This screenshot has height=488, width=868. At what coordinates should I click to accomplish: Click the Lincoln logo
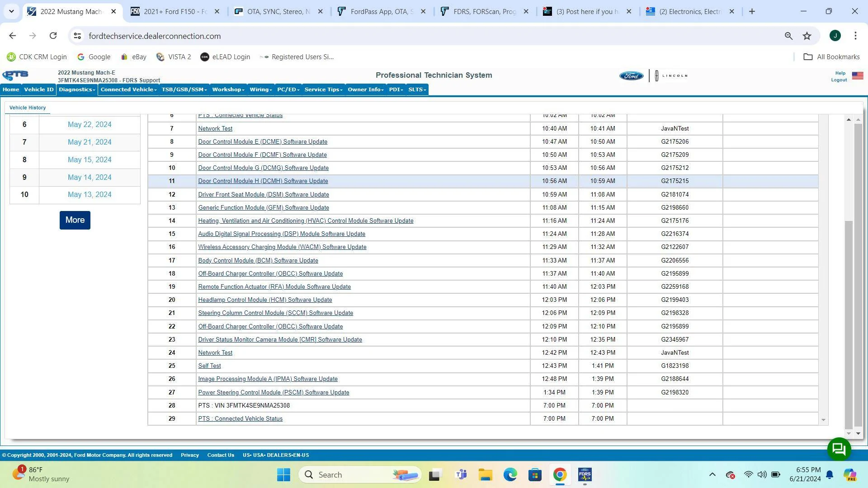click(671, 76)
